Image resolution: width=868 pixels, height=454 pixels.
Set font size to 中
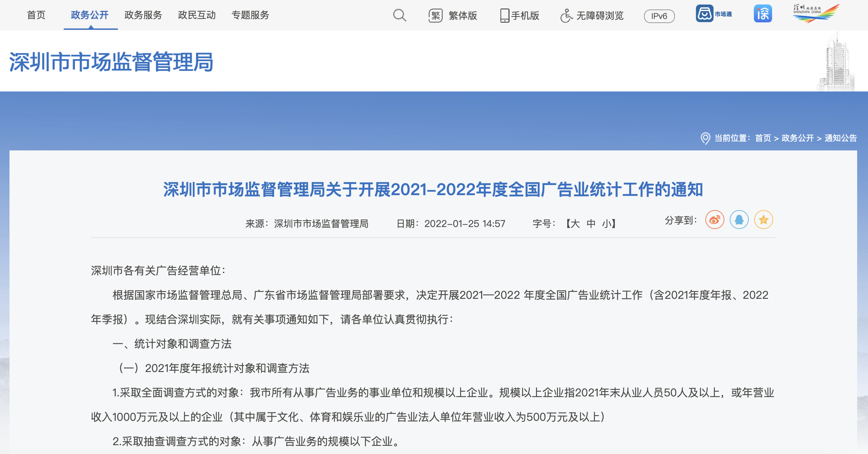pyautogui.click(x=591, y=224)
